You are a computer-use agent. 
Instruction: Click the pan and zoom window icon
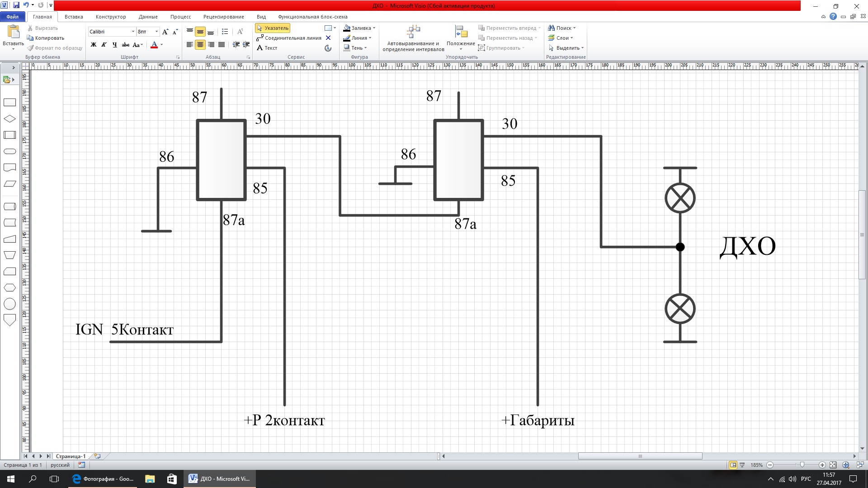coord(846,465)
